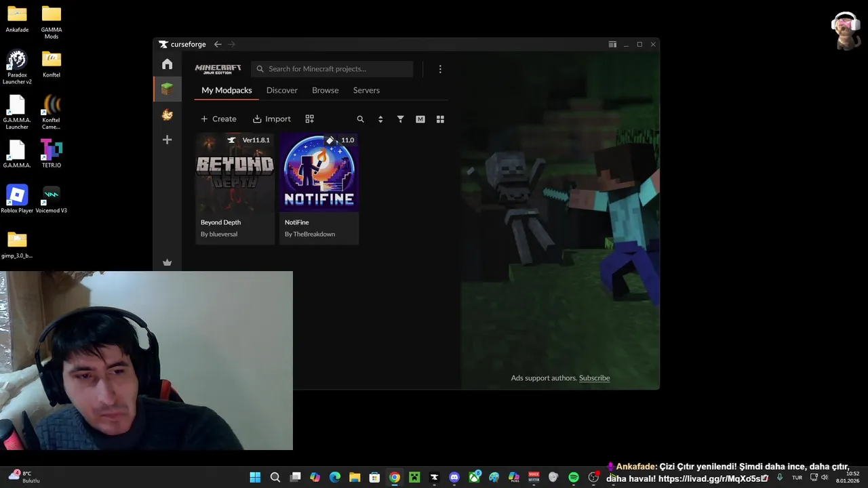868x488 pixels.
Task: Open the Servers tab
Action: pyautogui.click(x=366, y=90)
